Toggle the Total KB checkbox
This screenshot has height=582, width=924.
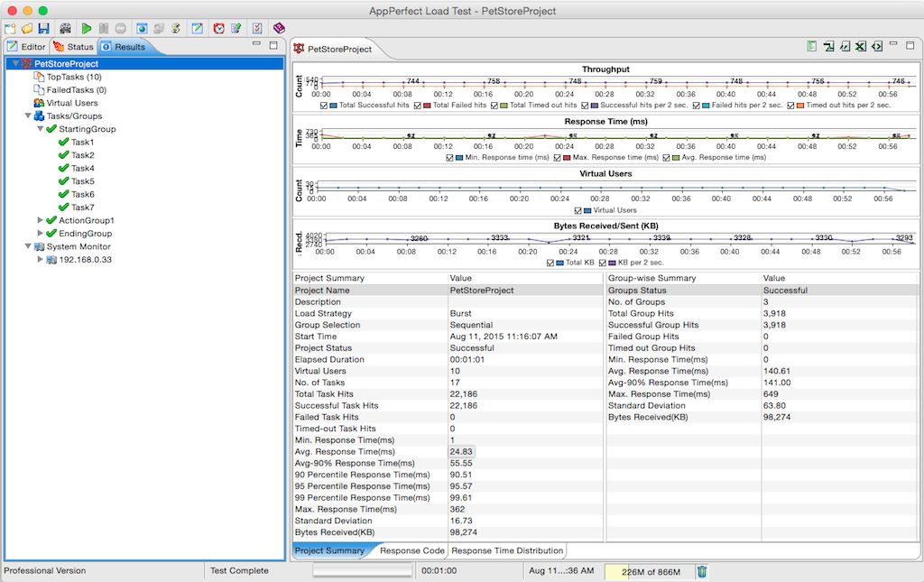click(550, 263)
